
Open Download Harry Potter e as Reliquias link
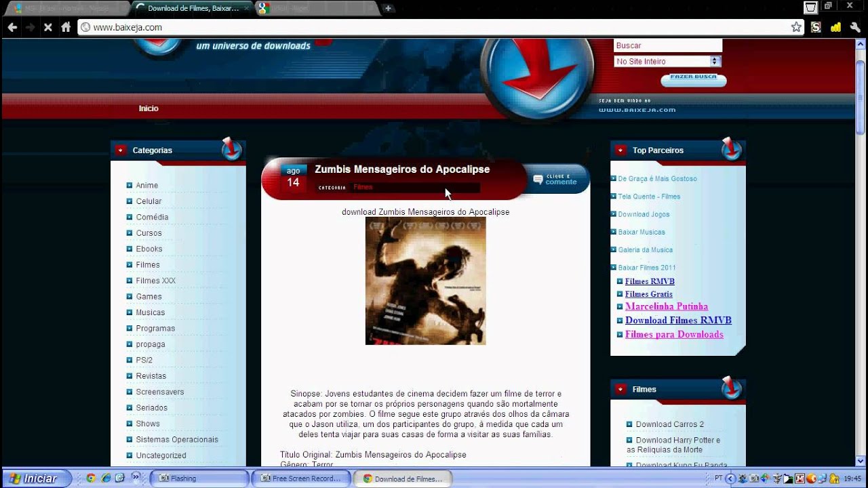[673, 445]
